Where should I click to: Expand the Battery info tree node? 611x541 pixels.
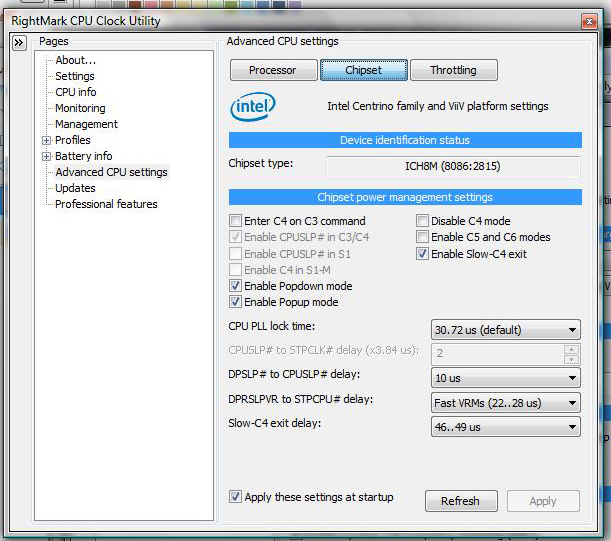46,156
